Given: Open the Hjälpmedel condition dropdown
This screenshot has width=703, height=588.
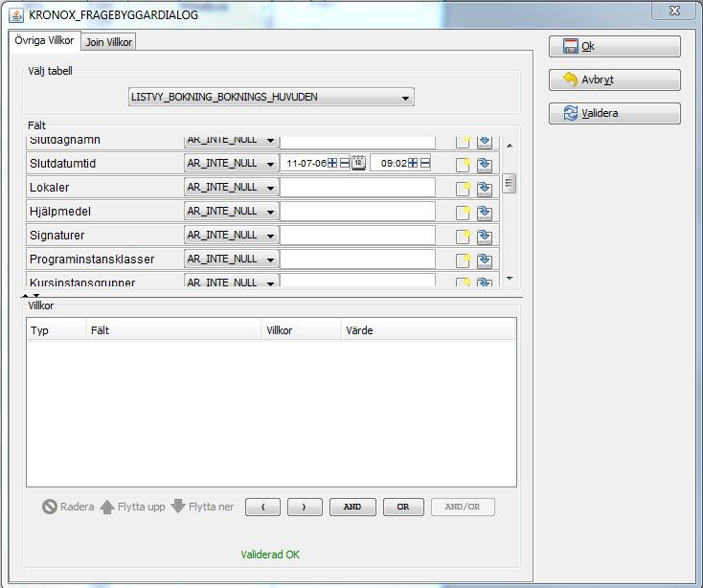Looking at the screenshot, I should tap(232, 211).
